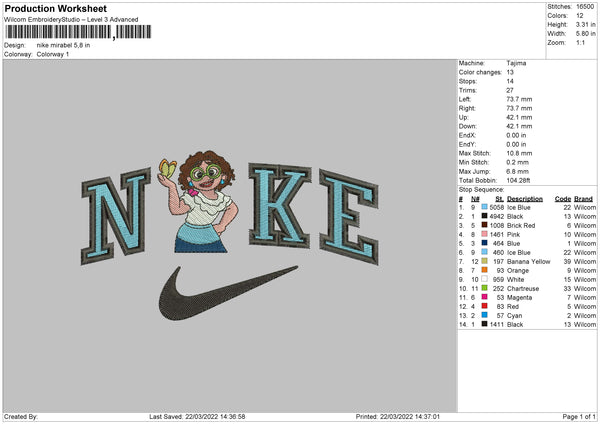Click the Color changes value 13
Screen dimensions: 600x424
pyautogui.click(x=510, y=72)
